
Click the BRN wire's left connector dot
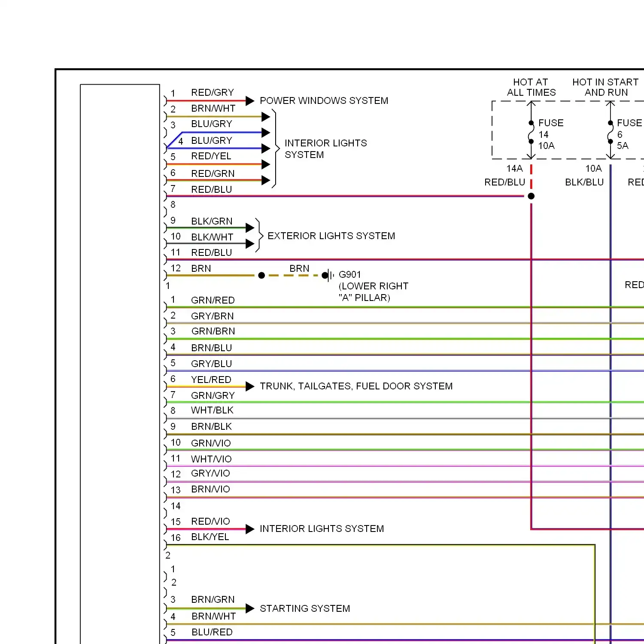click(261, 276)
